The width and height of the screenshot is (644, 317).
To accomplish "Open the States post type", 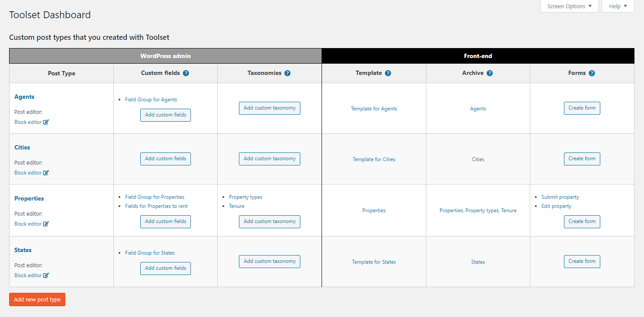I will point(23,250).
